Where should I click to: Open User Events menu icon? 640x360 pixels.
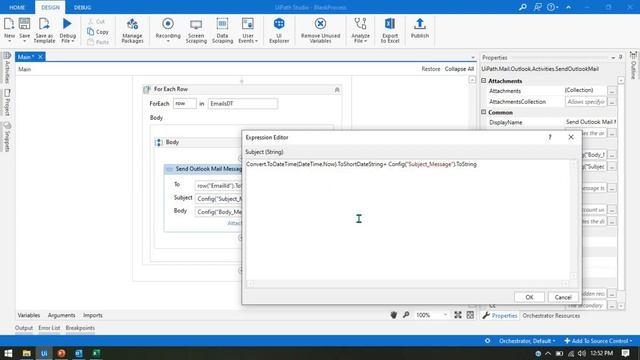point(248,24)
